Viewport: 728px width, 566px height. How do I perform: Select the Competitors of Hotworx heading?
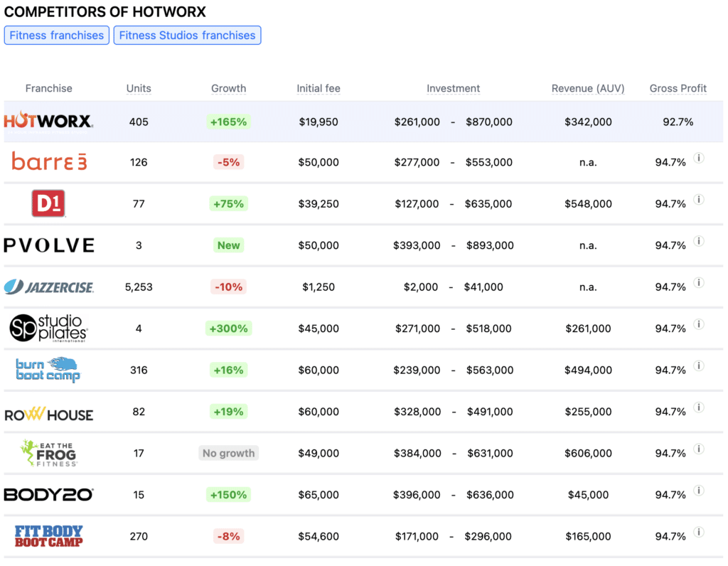tap(105, 11)
